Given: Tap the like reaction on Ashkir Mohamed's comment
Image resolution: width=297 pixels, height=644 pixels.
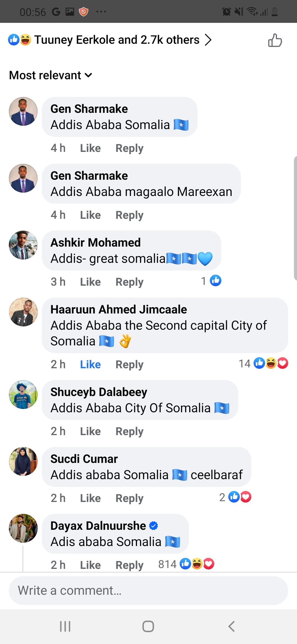Looking at the screenshot, I should (215, 281).
